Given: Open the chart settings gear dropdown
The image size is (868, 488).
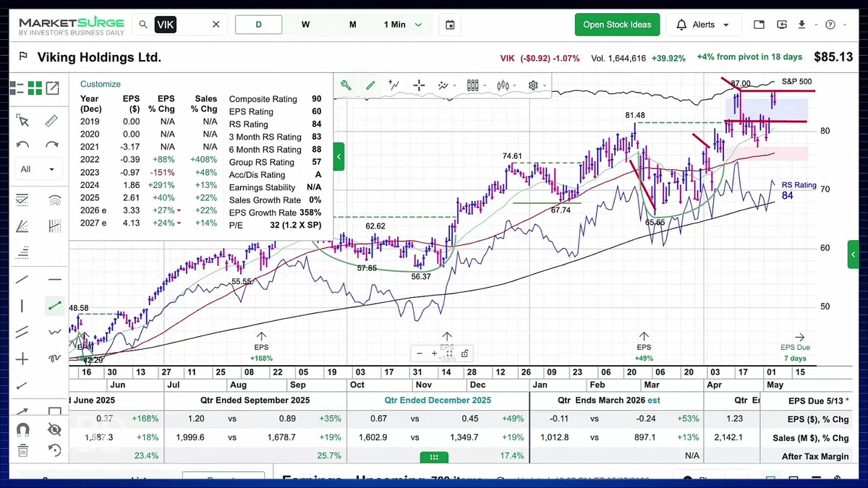Looking at the screenshot, I should 536,85.
